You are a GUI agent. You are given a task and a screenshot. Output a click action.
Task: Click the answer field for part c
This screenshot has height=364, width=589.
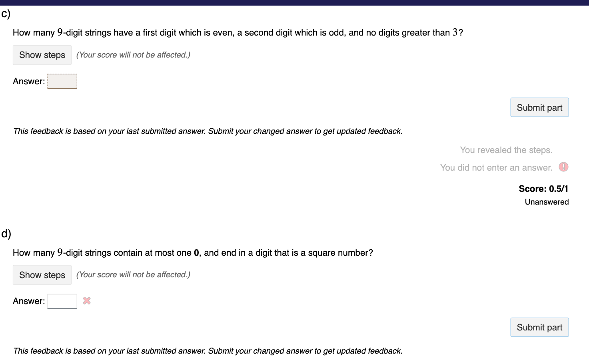[x=62, y=81]
